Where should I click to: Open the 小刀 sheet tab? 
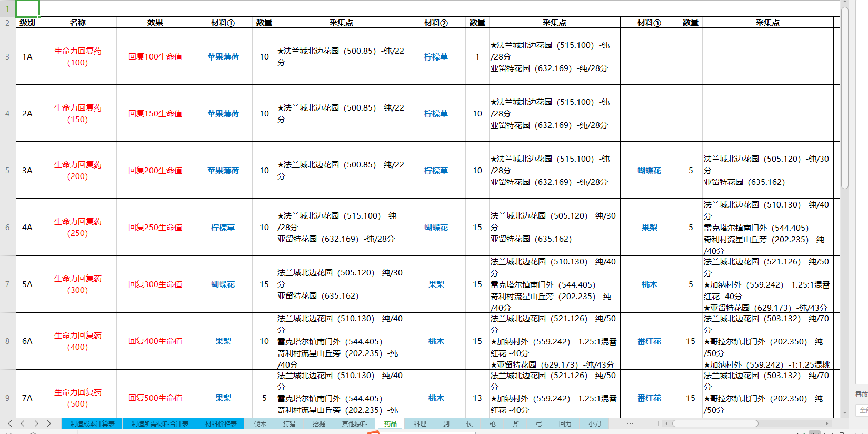pyautogui.click(x=594, y=423)
